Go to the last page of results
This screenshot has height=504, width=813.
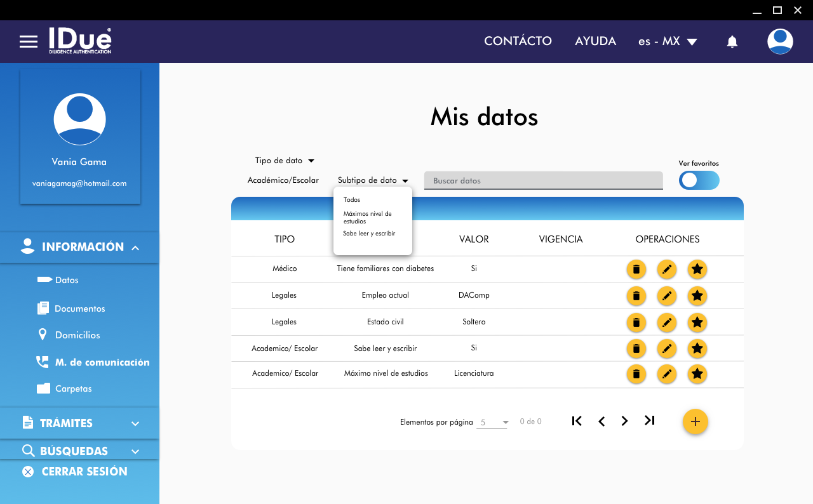click(649, 421)
